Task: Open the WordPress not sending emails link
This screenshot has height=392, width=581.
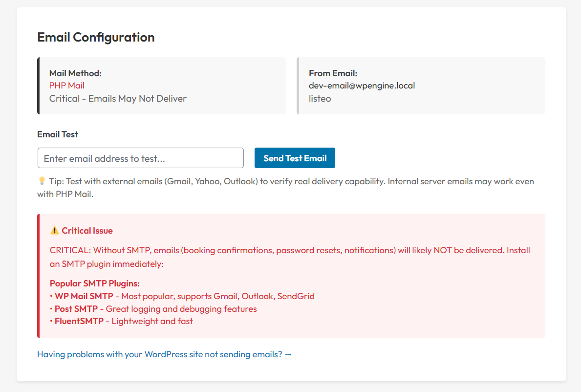Action: click(164, 354)
